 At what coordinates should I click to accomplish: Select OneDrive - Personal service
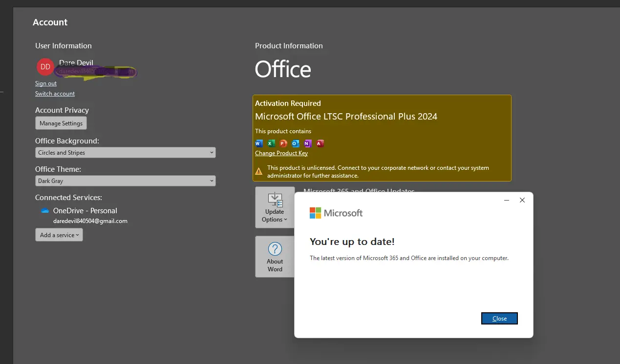85,211
